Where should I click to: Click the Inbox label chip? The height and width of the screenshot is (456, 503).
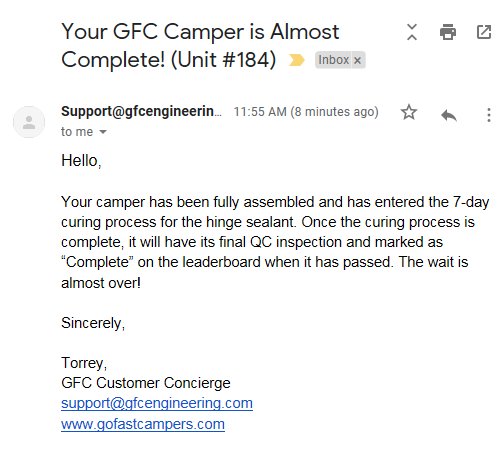334,60
